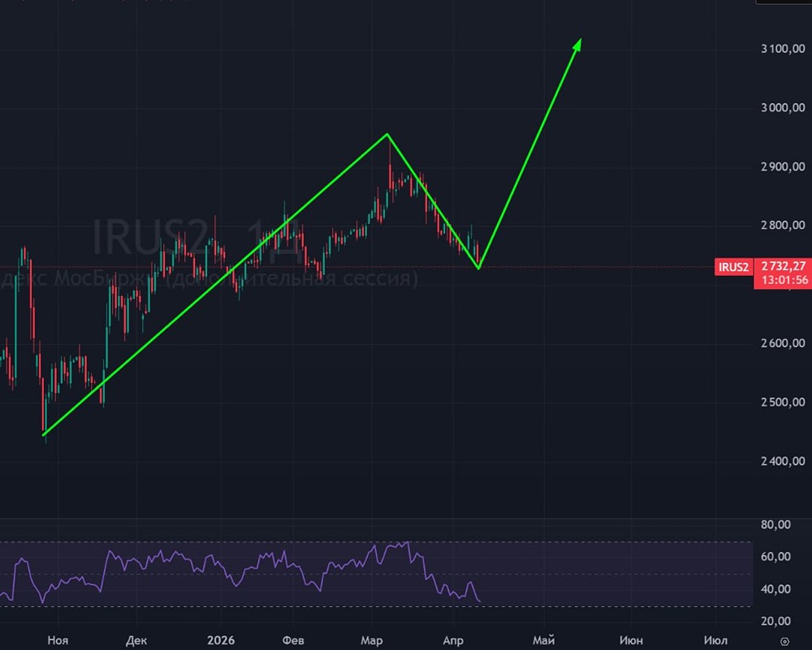Select the green trendline bottom vertex in April

point(478,268)
